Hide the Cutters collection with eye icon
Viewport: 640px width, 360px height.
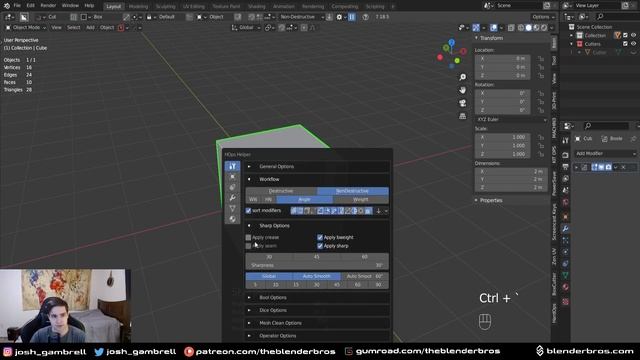pos(633,44)
